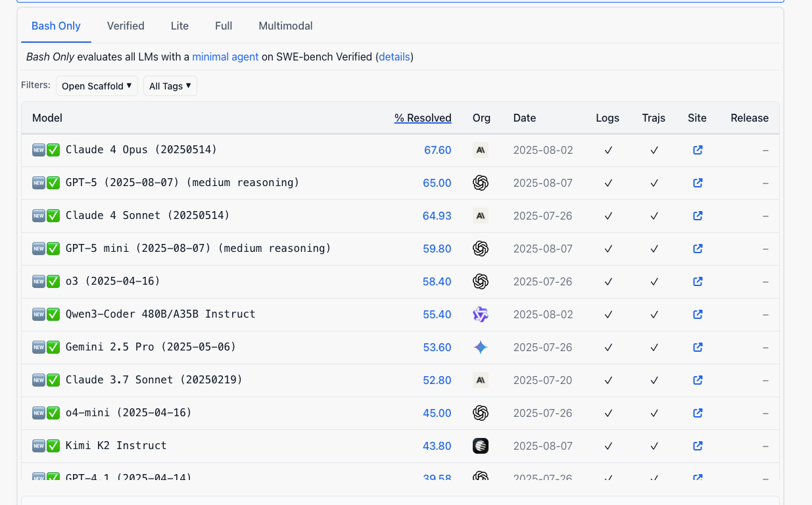Click the Date column header
Viewport: 812px width, 505px height.
525,118
